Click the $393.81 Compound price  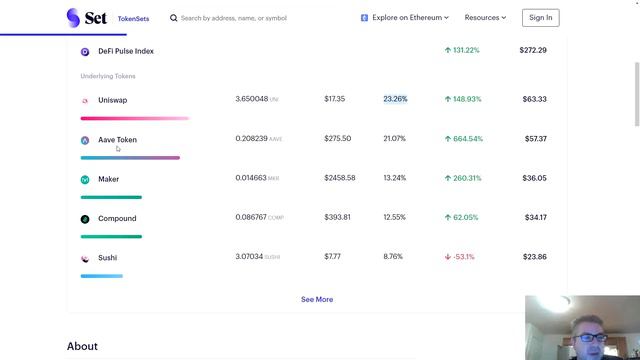point(337,217)
